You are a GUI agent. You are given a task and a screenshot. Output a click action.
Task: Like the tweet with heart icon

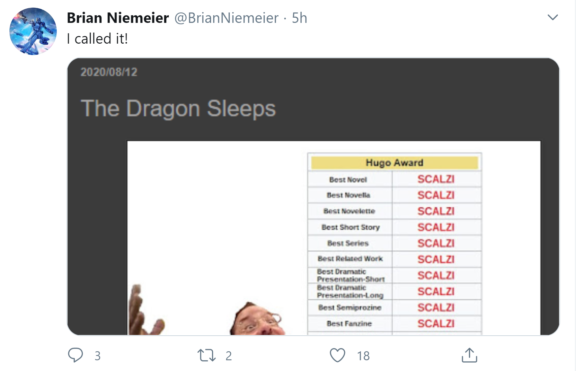click(337, 355)
